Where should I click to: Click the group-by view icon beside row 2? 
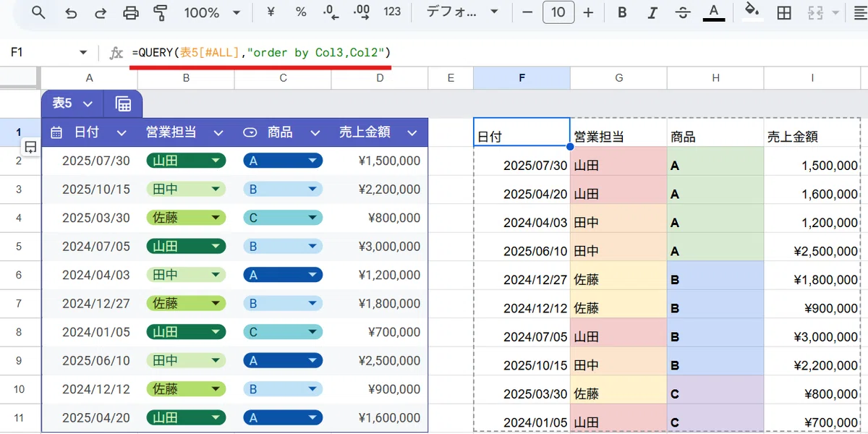pyautogui.click(x=31, y=147)
